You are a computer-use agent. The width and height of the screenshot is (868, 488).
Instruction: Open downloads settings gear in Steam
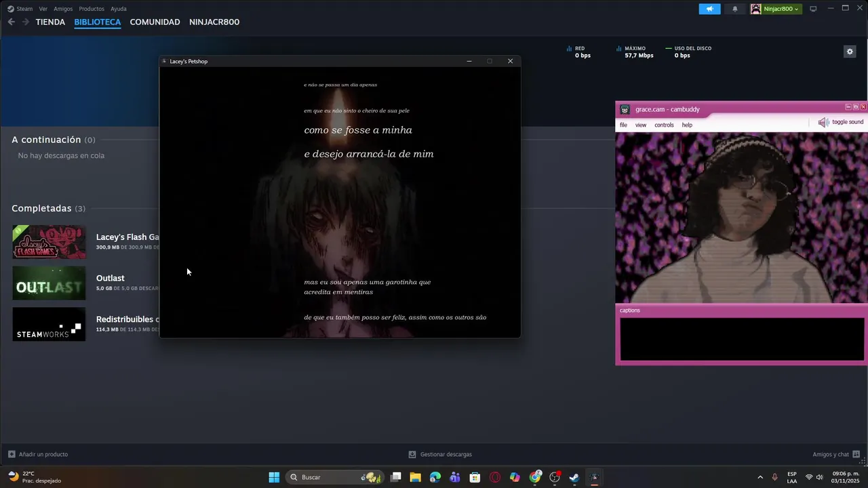850,52
